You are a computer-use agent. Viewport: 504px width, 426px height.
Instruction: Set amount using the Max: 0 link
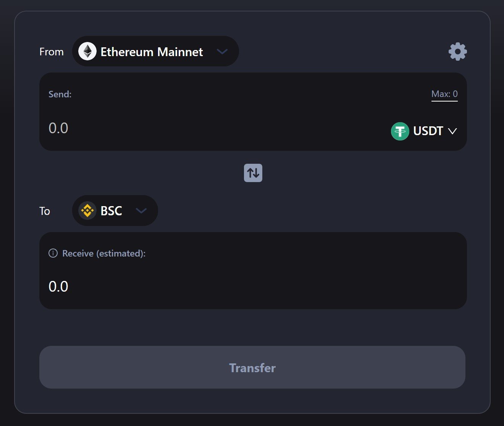click(444, 94)
